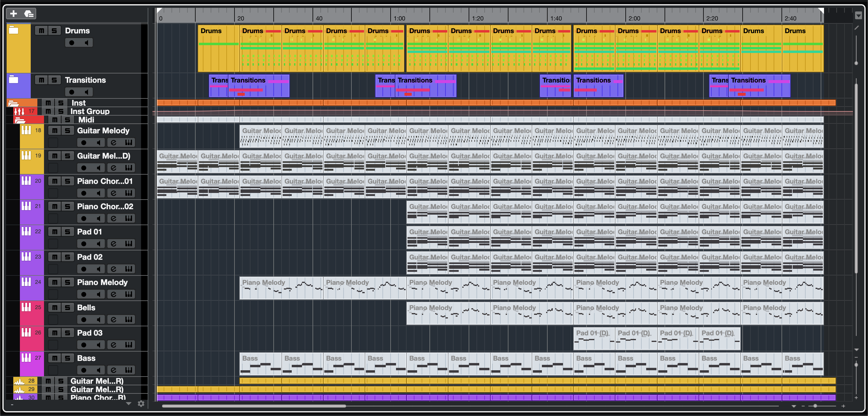The height and width of the screenshot is (416, 868).
Task: Open the track list settings gear
Action: [x=141, y=404]
